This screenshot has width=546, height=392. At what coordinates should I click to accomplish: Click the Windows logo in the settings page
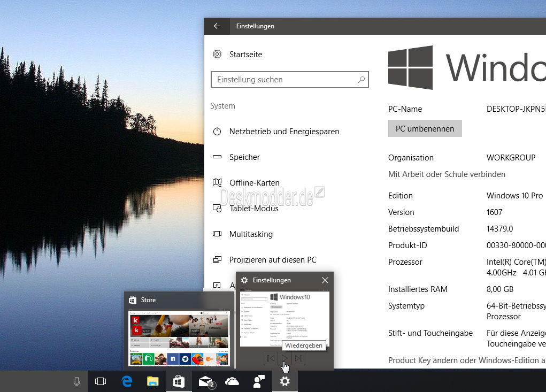(410, 67)
